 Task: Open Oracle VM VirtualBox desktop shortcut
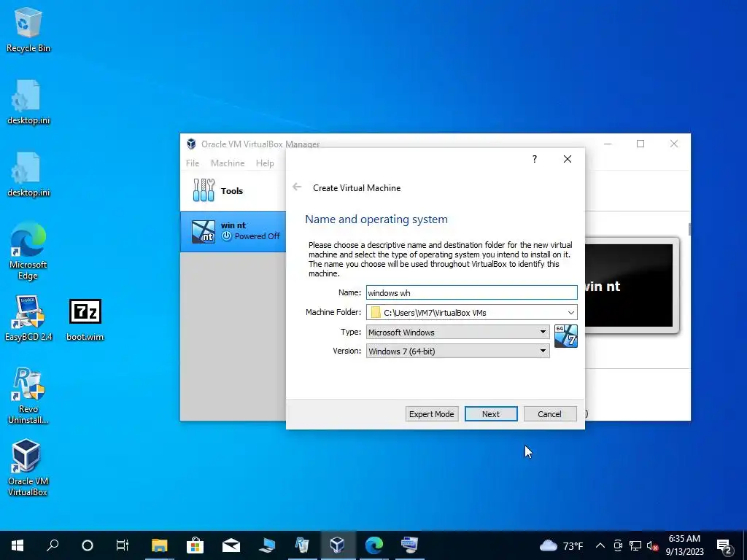point(28,468)
